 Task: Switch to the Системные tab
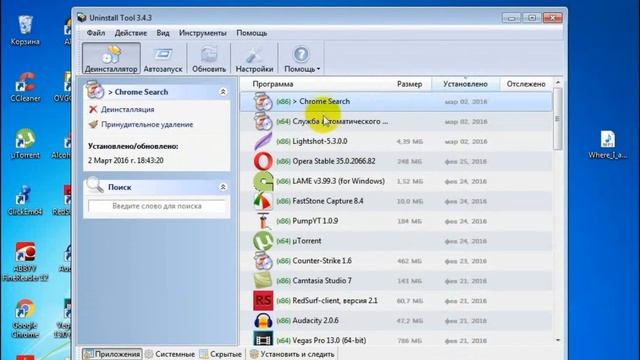pyautogui.click(x=170, y=354)
